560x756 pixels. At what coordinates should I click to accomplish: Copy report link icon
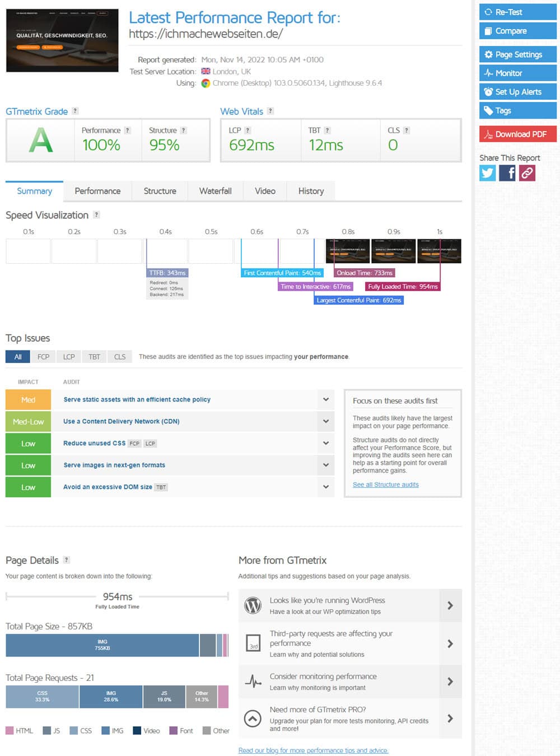pos(527,173)
